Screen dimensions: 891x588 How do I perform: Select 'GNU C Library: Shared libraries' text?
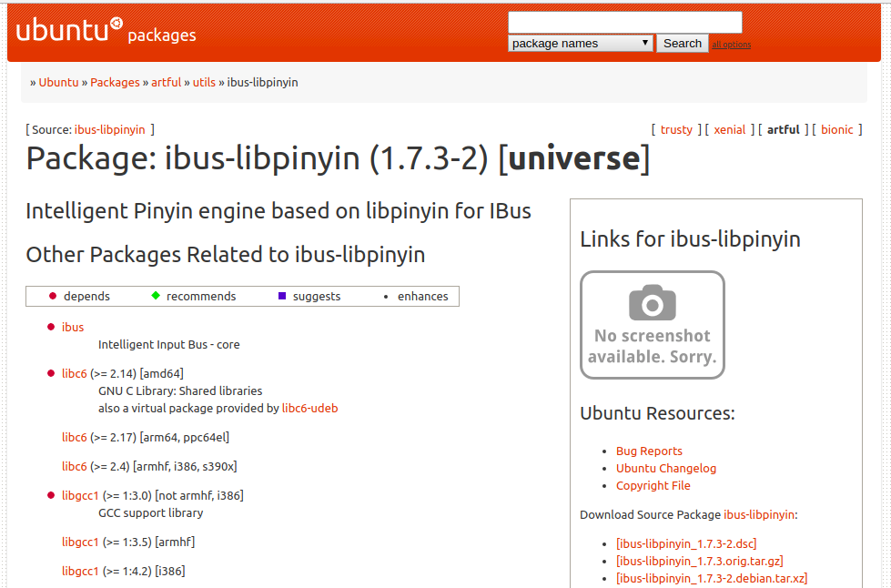(x=180, y=391)
